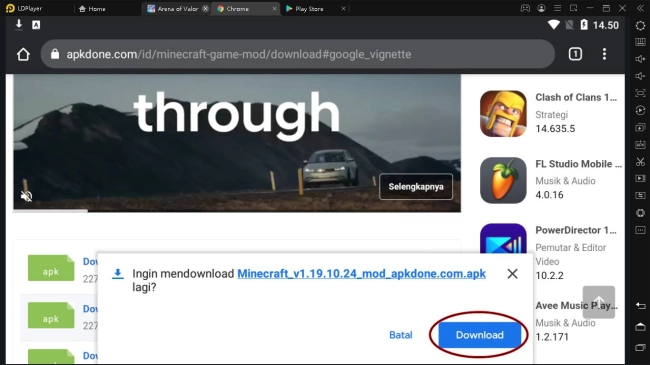This screenshot has height=365, width=650.
Task: Click the download notification icon in status bar
Action: click(x=19, y=24)
